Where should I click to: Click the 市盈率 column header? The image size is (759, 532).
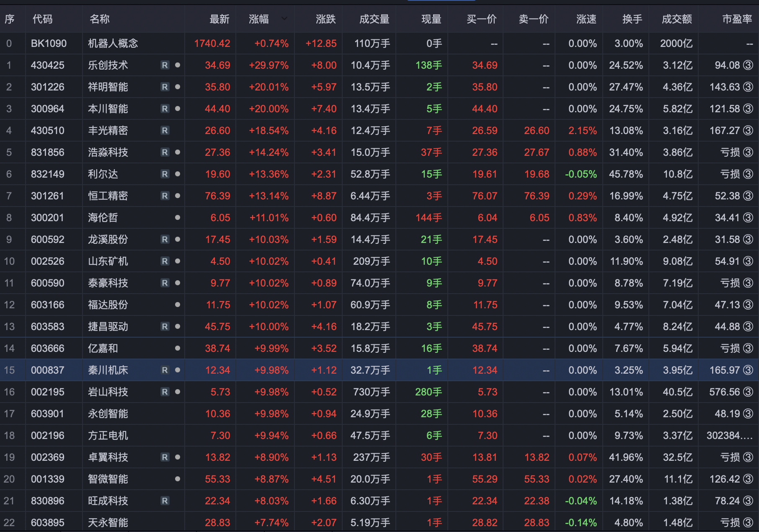(x=737, y=19)
